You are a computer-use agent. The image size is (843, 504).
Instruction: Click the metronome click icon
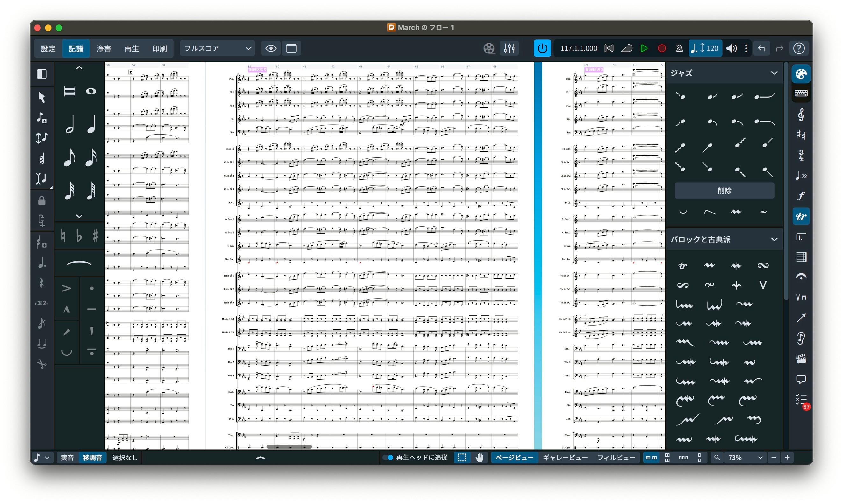[679, 48]
